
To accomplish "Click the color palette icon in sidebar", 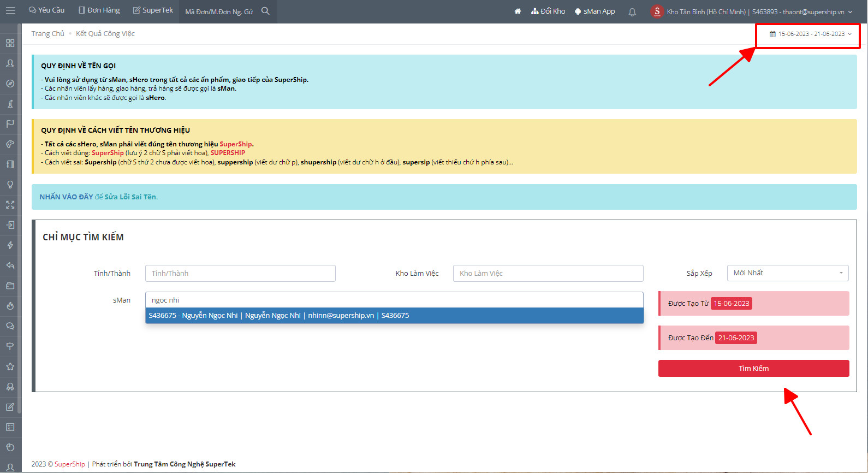I will pos(10,144).
